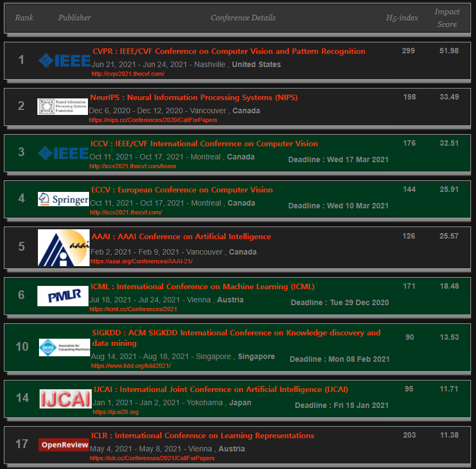Click the ICCV deadline Wed 17 Mar 2021
Image resolution: width=476 pixels, height=469 pixels.
pos(339,159)
